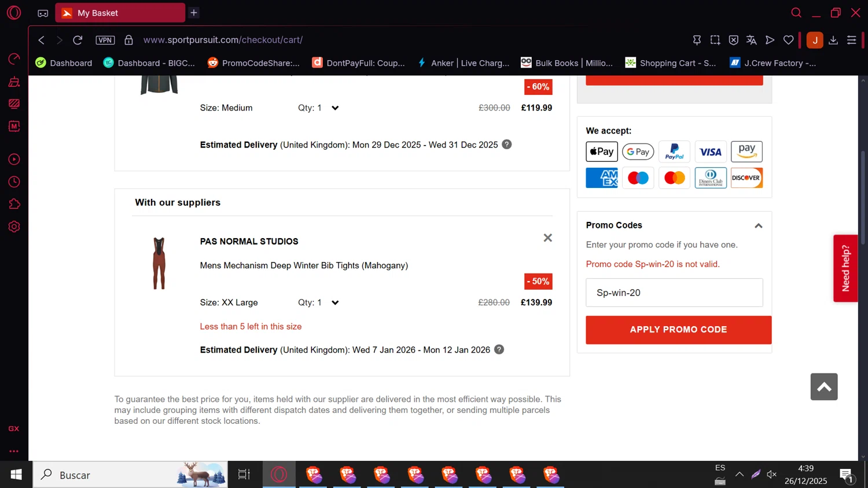Open the J profile account button

(x=815, y=40)
